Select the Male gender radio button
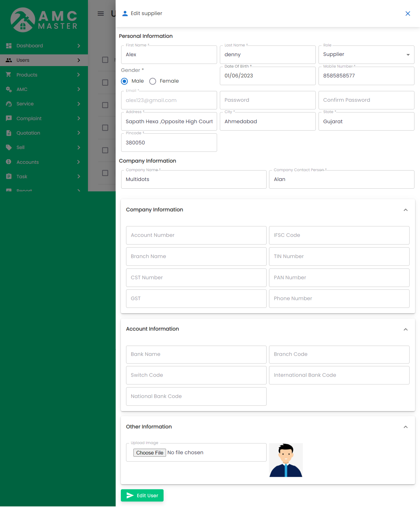The image size is (420, 507). pyautogui.click(x=125, y=81)
